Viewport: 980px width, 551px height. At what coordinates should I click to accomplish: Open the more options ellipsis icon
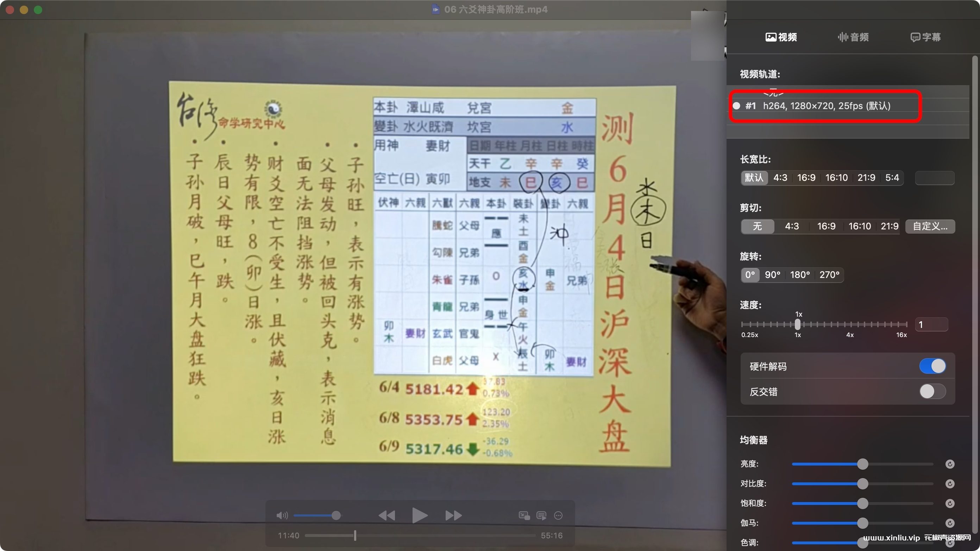(558, 515)
